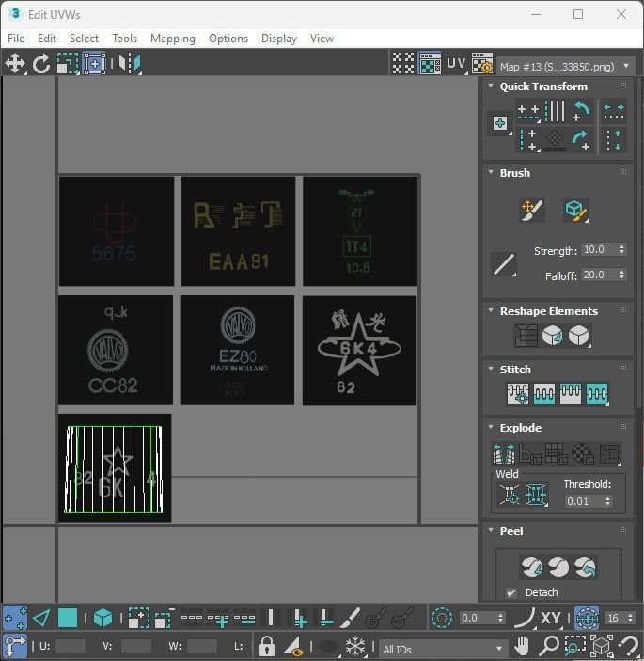Click the Mirror horizontal tool
Viewport: 644px width, 661px height.
(x=130, y=64)
